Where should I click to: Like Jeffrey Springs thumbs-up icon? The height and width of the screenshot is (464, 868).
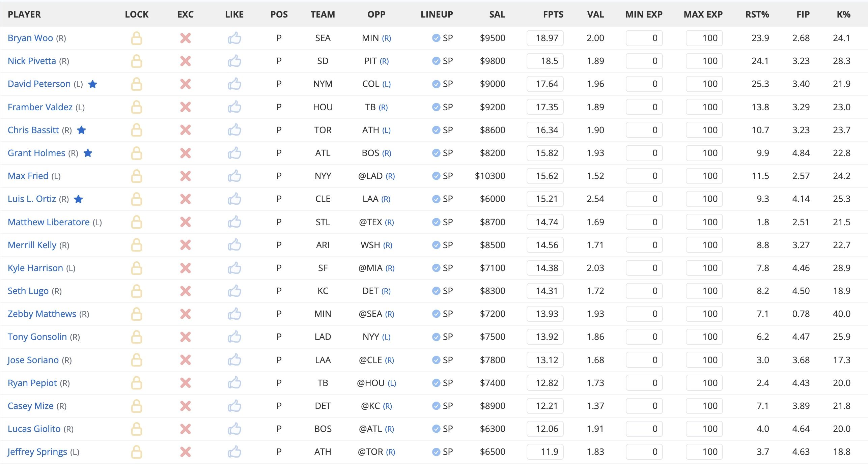[x=234, y=452]
